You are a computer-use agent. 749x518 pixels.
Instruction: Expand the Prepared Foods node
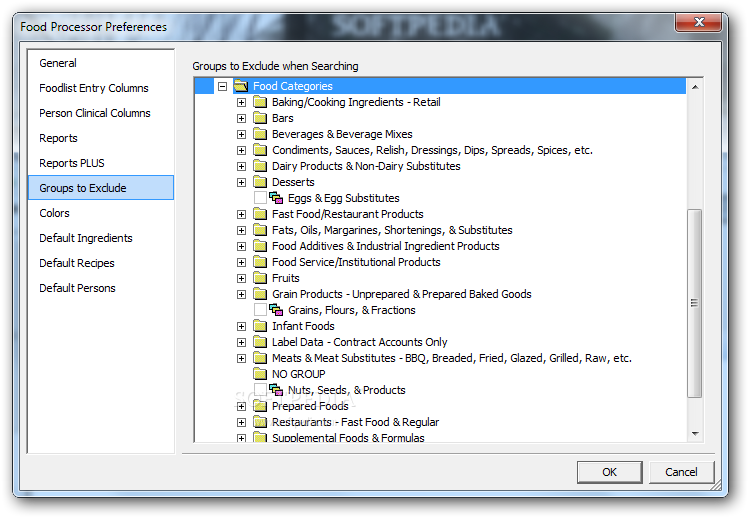tap(241, 406)
